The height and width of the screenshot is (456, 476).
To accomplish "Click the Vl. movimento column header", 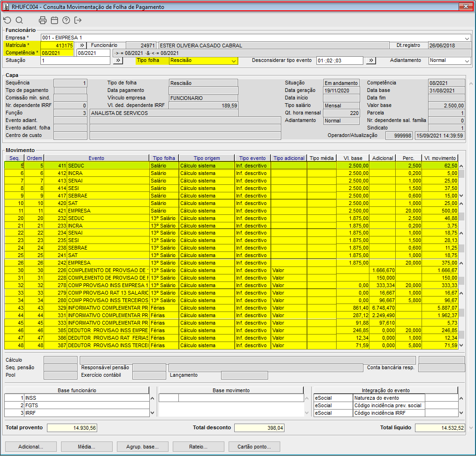I will (x=439, y=158).
